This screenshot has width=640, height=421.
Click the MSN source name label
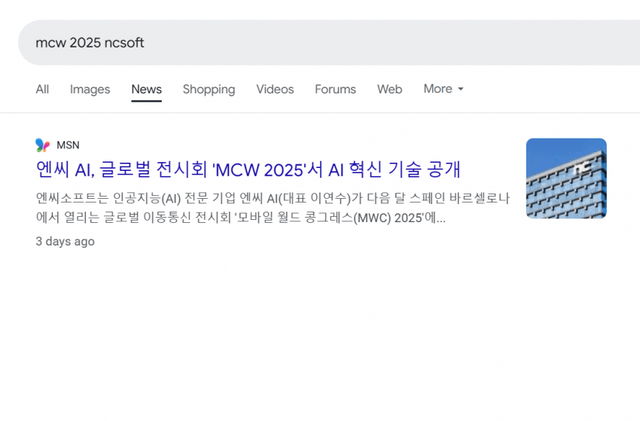click(68, 145)
